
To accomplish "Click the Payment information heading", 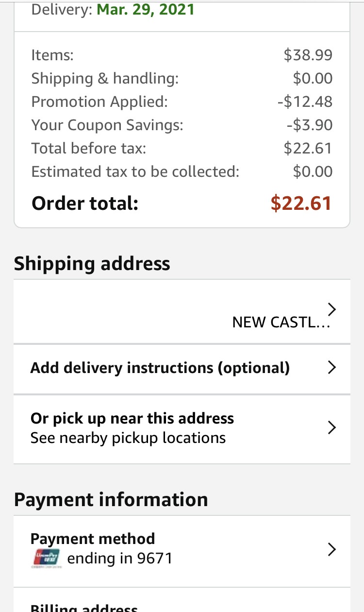I will (111, 499).
